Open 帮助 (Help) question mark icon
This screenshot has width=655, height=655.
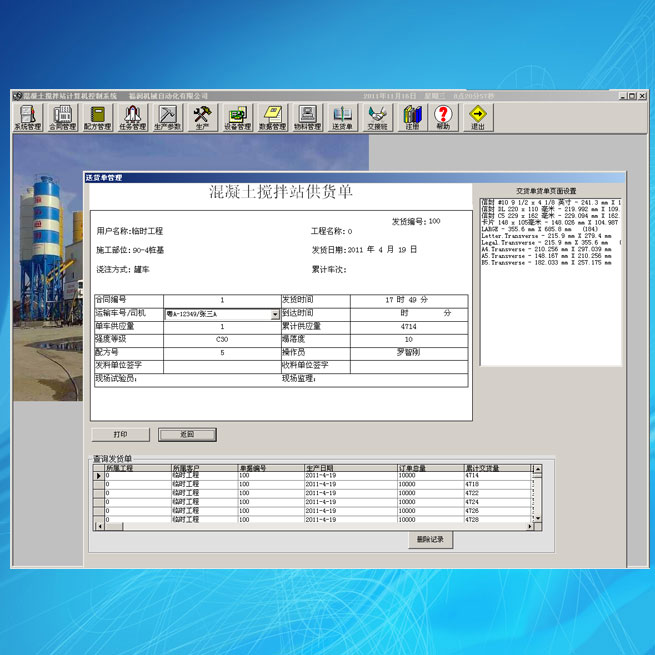tap(443, 118)
